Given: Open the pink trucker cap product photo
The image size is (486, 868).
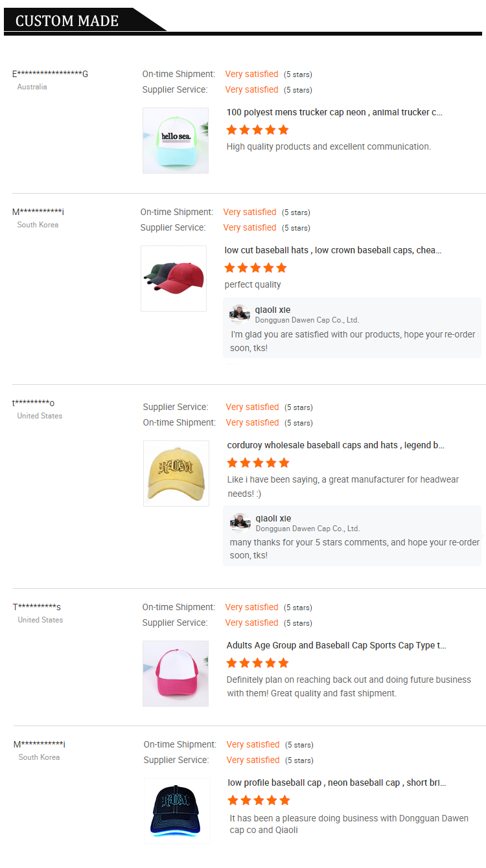Looking at the screenshot, I should (x=175, y=674).
